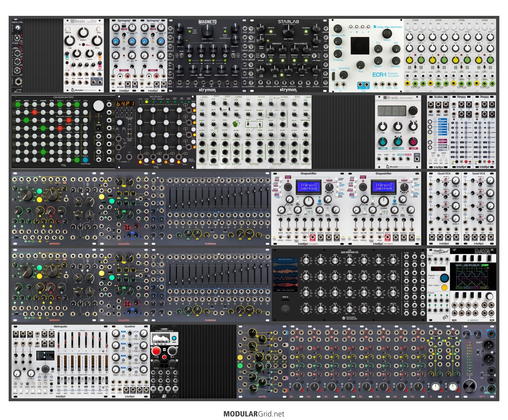
Task: Click the Quadrax RISE 1 knob
Action: [x=116, y=333]
